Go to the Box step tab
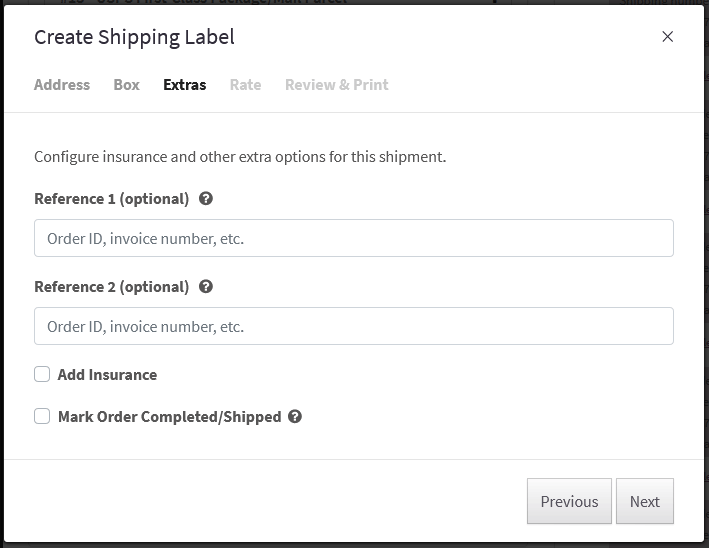 pos(127,85)
